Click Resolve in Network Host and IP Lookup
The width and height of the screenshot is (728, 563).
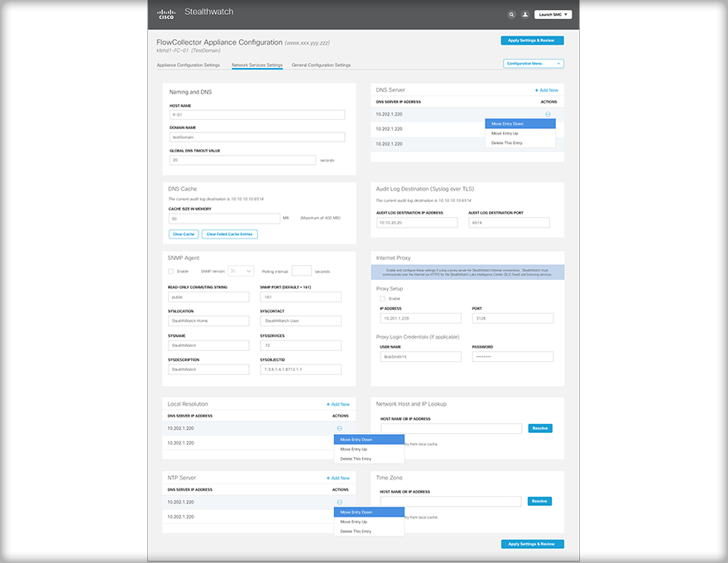pyautogui.click(x=540, y=428)
